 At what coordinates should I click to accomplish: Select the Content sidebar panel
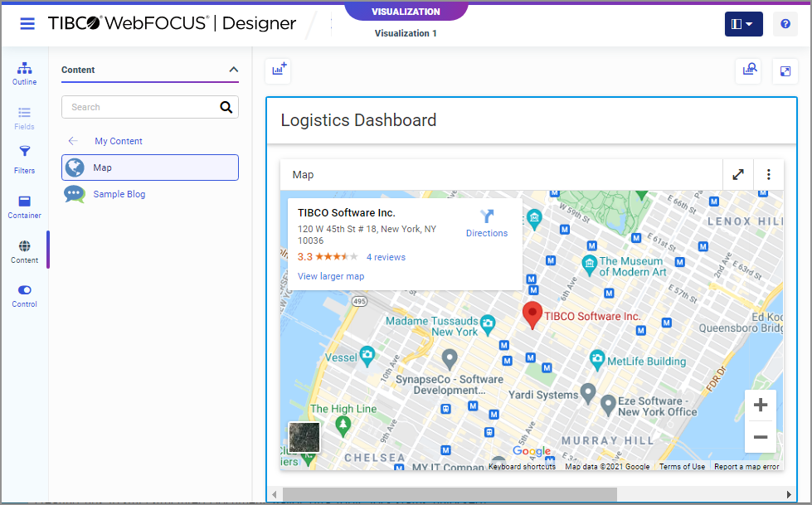tap(24, 252)
